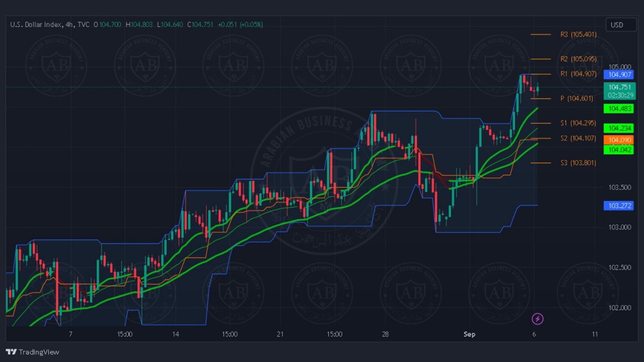The width and height of the screenshot is (644, 362).
Task: Select the S1 (104.295) support label
Action: 578,123
